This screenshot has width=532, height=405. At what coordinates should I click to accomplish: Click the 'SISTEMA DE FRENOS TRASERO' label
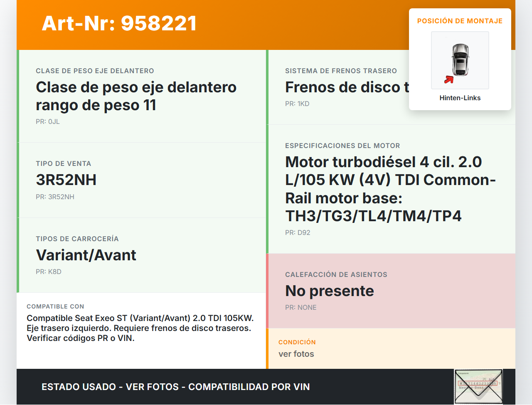click(341, 71)
